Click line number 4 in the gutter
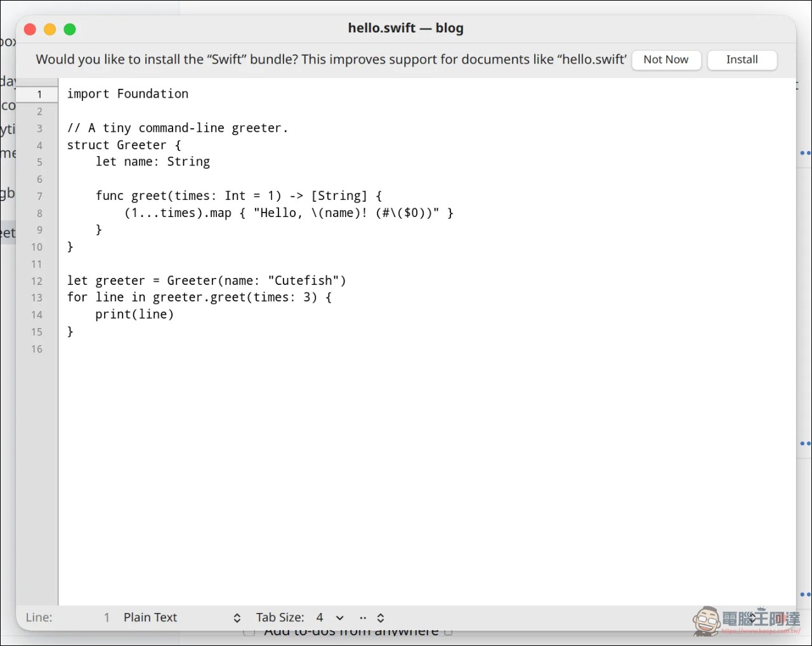The height and width of the screenshot is (646, 812). (x=39, y=145)
